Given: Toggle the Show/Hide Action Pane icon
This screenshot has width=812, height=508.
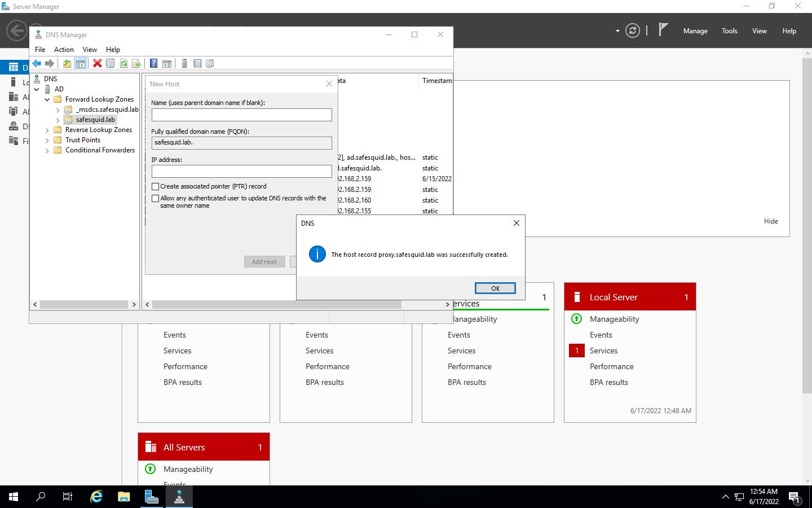Looking at the screenshot, I should click(x=167, y=63).
